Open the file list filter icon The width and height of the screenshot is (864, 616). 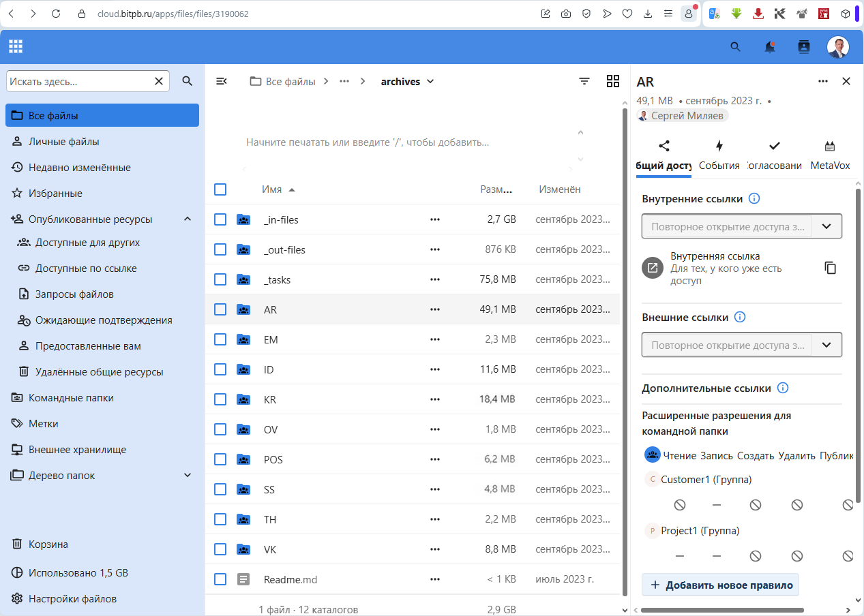coord(584,81)
